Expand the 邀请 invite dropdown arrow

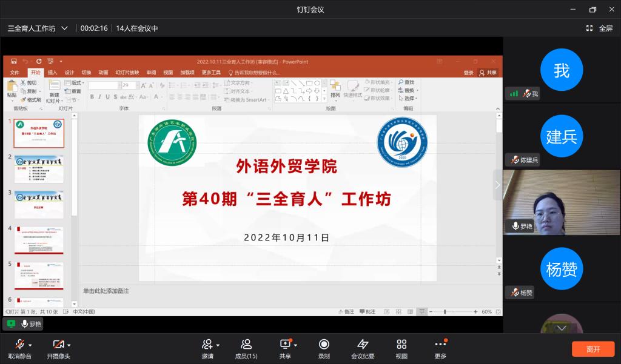click(x=218, y=345)
